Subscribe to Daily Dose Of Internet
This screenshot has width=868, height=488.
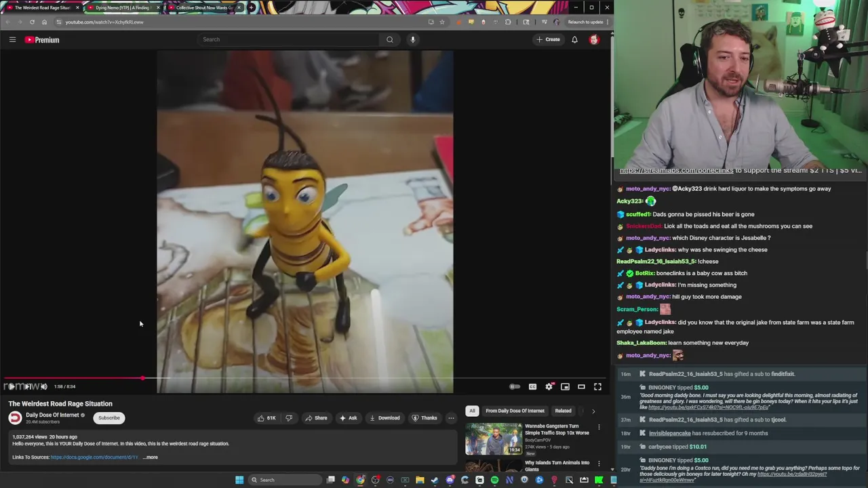tap(109, 418)
